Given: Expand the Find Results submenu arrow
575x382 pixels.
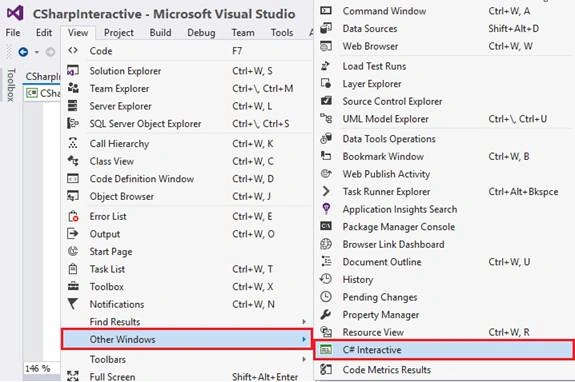Looking at the screenshot, I should click(304, 322).
